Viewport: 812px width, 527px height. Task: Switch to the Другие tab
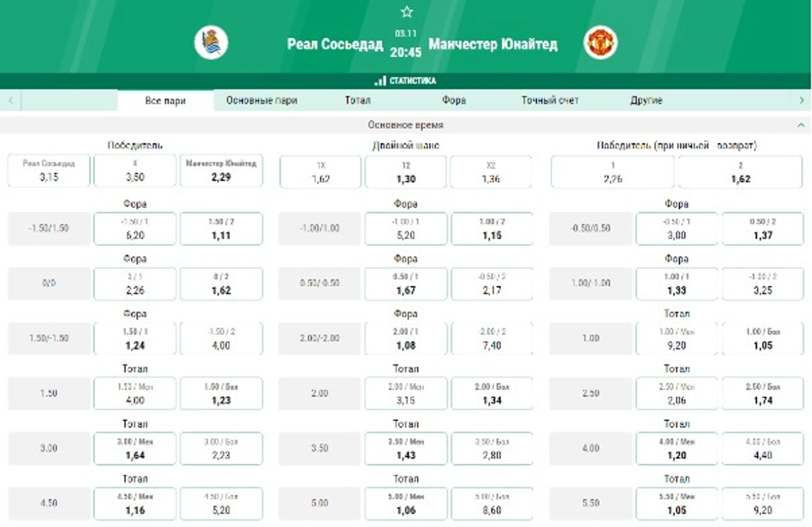[646, 101]
